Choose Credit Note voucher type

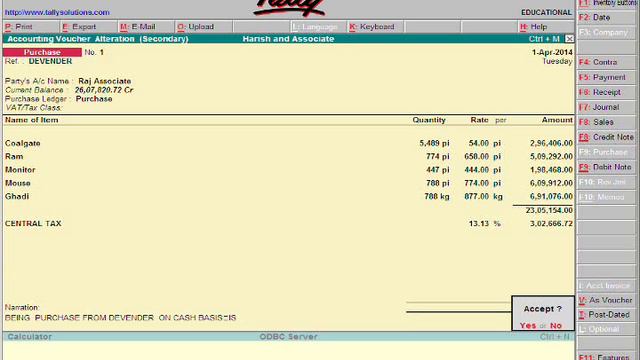click(x=606, y=137)
